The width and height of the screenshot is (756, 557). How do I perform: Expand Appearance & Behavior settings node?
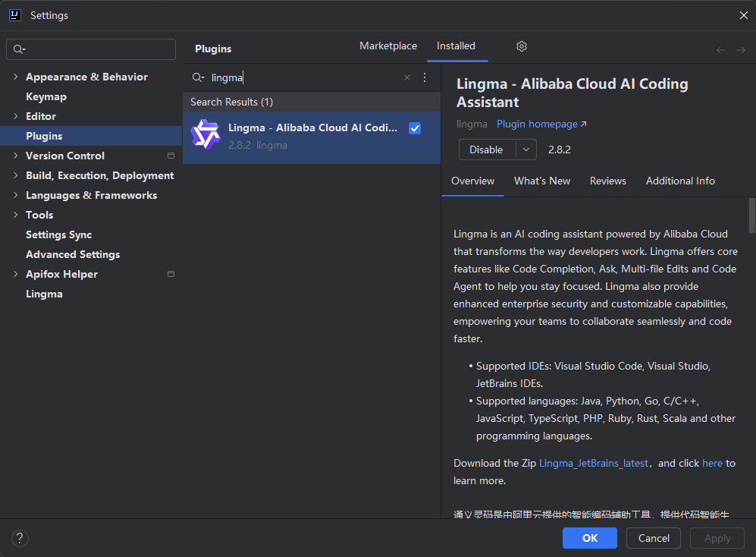point(15,77)
